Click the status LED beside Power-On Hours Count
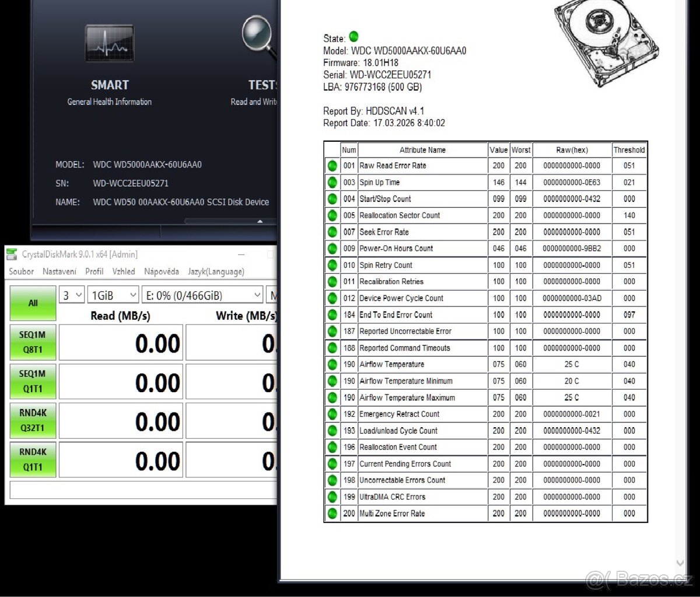700x597 pixels. pyautogui.click(x=332, y=248)
